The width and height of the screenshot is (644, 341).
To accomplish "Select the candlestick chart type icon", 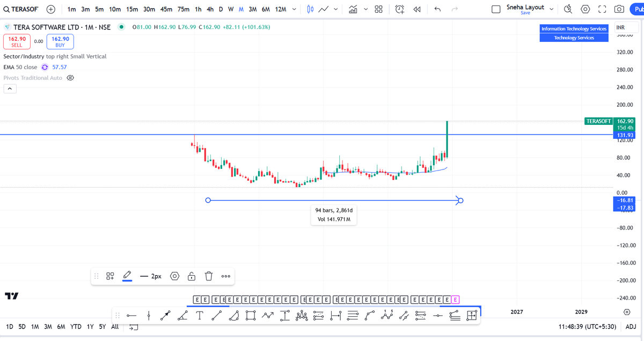I will tap(311, 10).
